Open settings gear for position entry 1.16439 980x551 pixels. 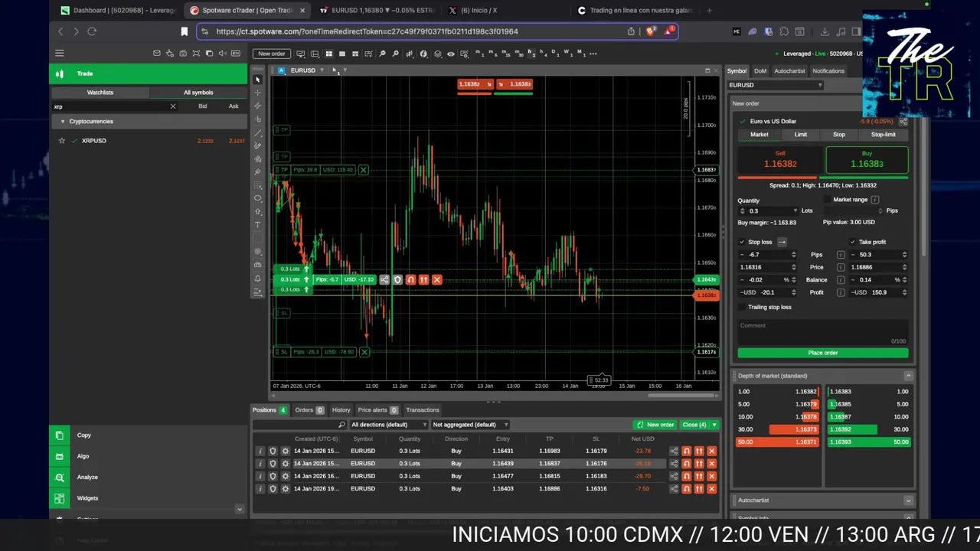pos(286,464)
